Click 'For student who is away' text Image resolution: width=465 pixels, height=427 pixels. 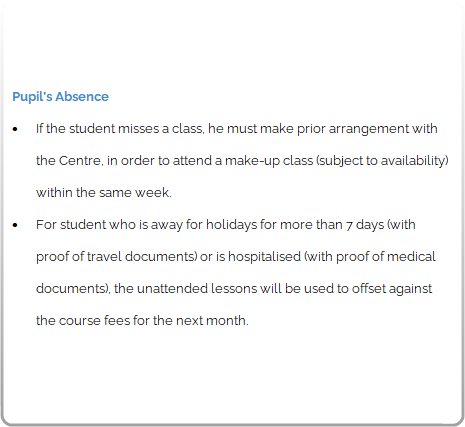[109, 225]
